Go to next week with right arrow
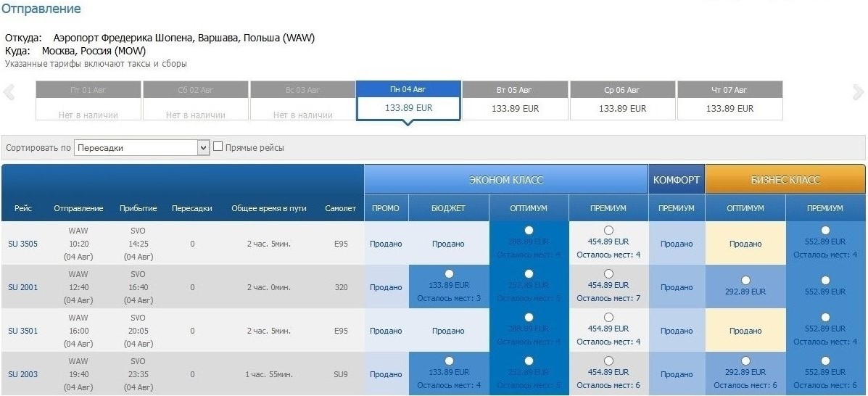868x396 pixels. [858, 92]
